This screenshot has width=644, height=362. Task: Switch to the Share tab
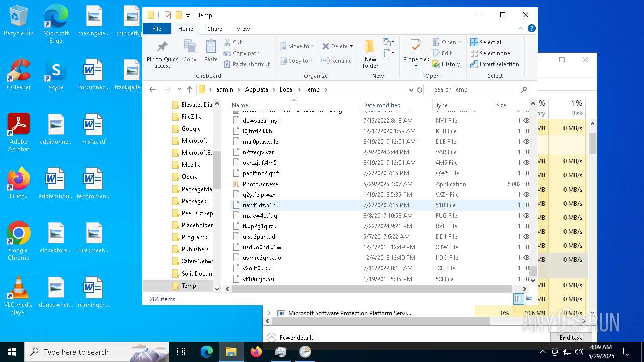(215, 29)
